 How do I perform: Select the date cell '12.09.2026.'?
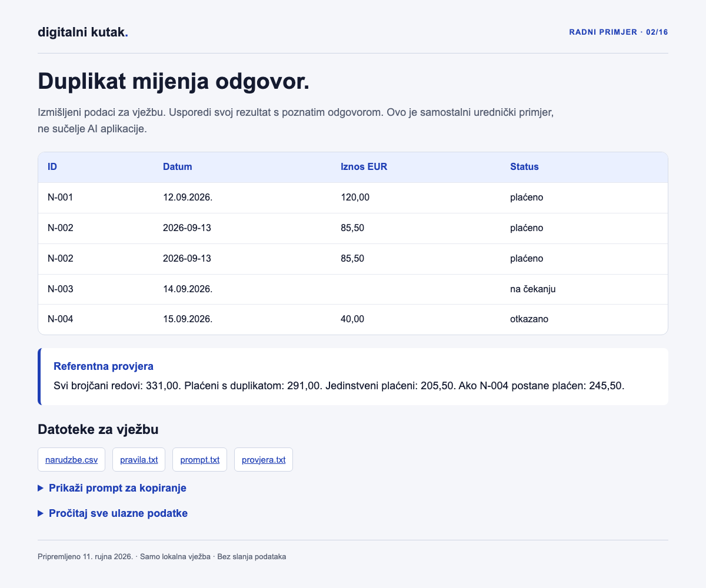[242, 198]
